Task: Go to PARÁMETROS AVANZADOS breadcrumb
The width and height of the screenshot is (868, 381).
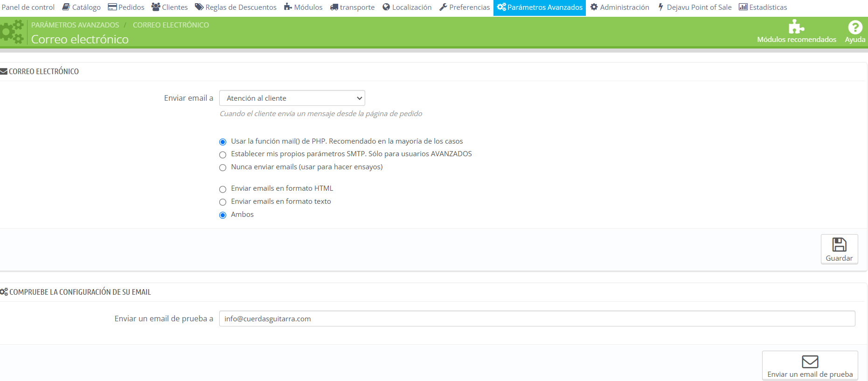Action: [75, 25]
